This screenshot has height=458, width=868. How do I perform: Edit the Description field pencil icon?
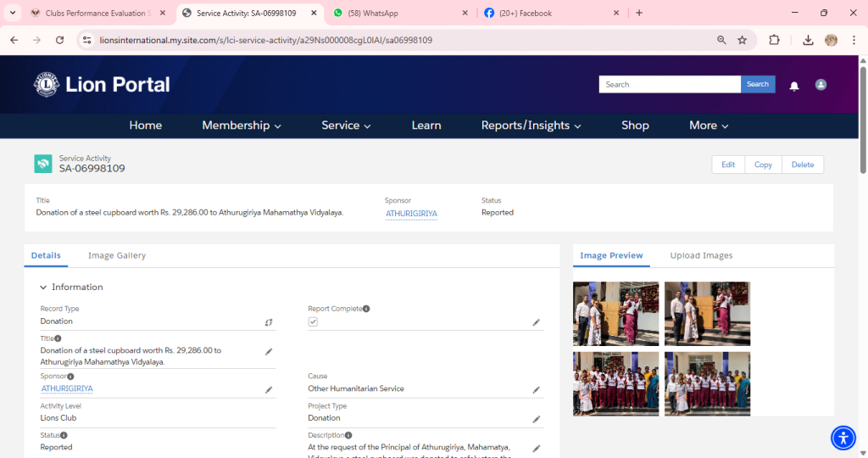coord(536,449)
